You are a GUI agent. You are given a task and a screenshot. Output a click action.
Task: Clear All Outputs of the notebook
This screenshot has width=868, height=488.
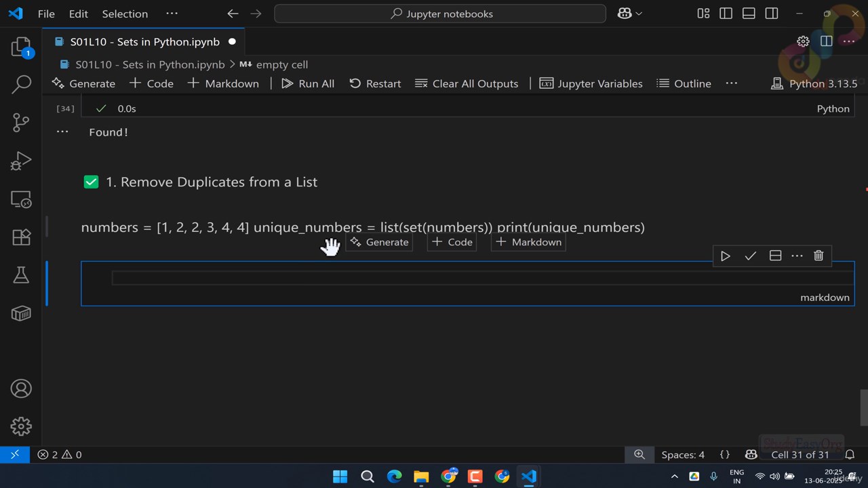coord(467,83)
